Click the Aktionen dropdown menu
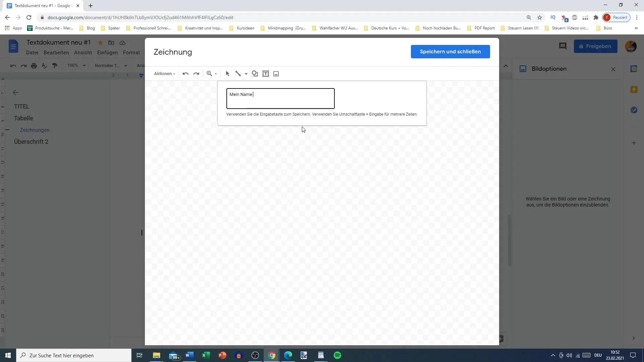The width and height of the screenshot is (644, 362). point(165,73)
